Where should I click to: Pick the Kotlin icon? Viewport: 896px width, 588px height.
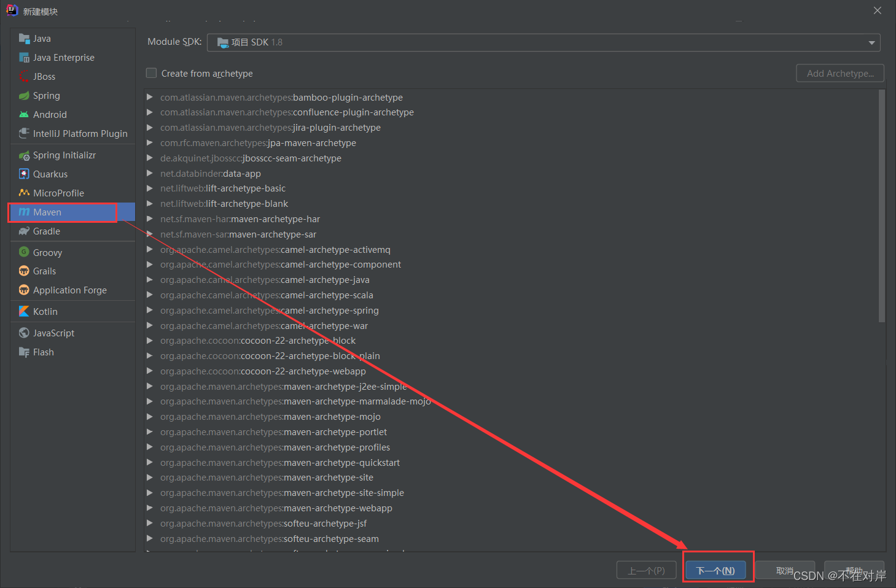click(x=24, y=312)
